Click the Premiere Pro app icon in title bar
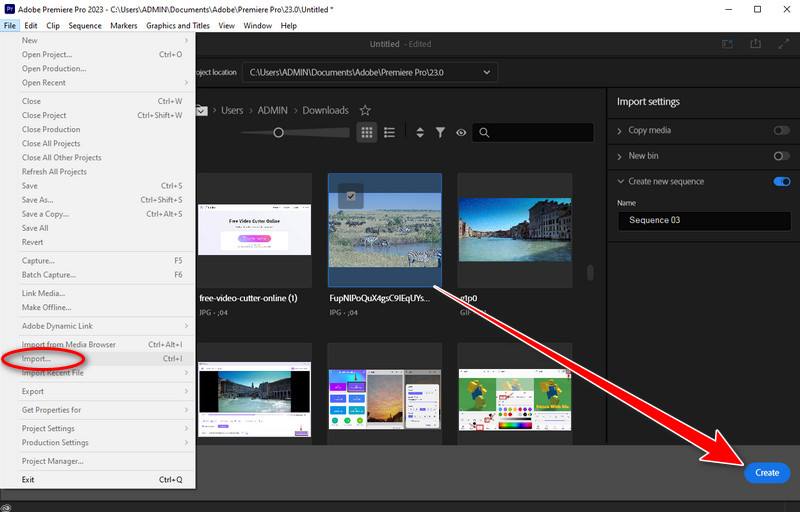This screenshot has height=512, width=800. point(9,9)
